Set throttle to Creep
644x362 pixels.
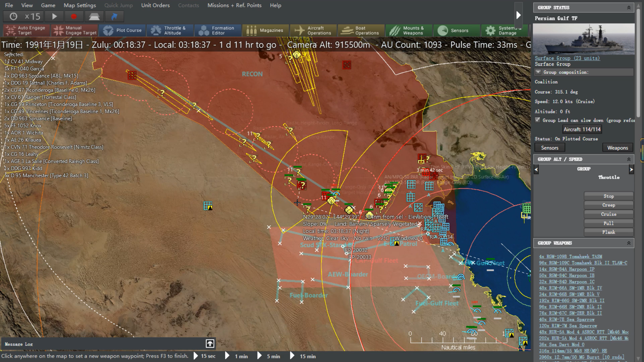pyautogui.click(x=608, y=205)
